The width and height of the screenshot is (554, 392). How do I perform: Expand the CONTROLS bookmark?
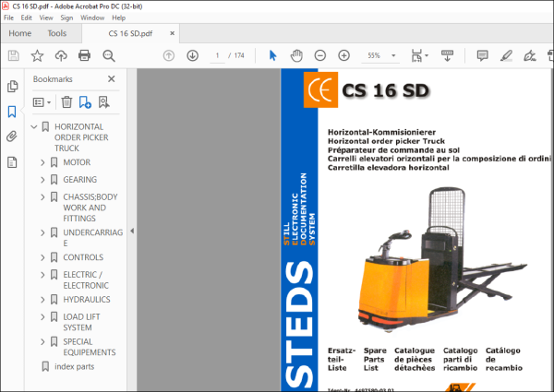pyautogui.click(x=42, y=257)
